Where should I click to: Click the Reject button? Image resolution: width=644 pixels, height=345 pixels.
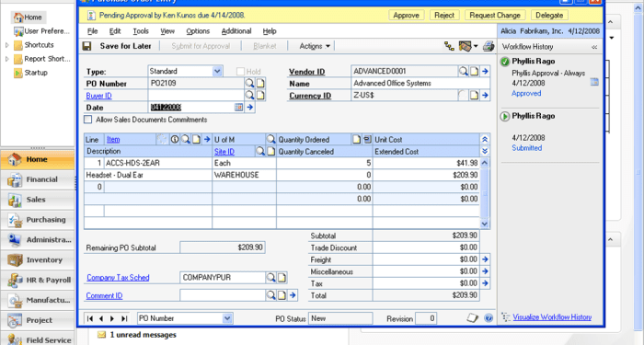pos(444,16)
